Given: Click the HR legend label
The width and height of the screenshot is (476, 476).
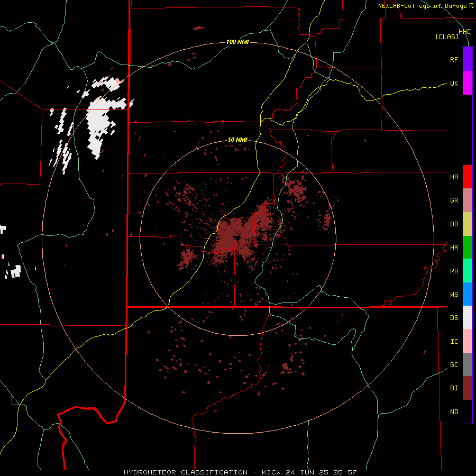Looking at the screenshot, I should [x=454, y=248].
